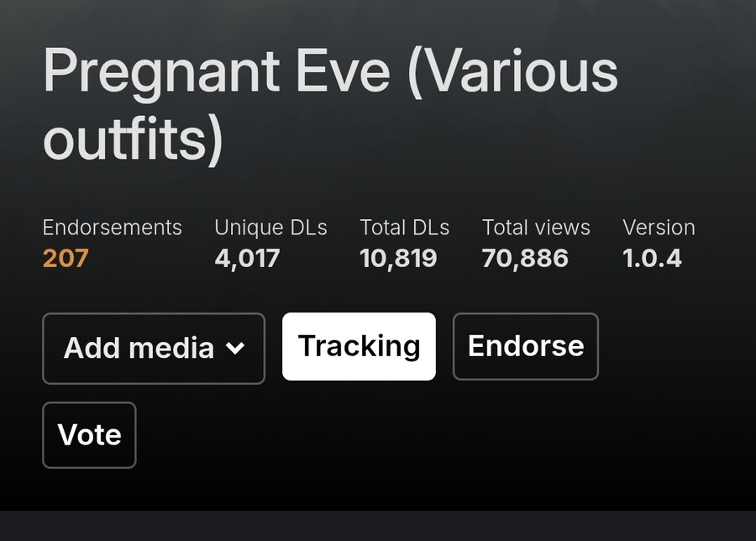
Task: Click the Total views label
Action: point(536,228)
